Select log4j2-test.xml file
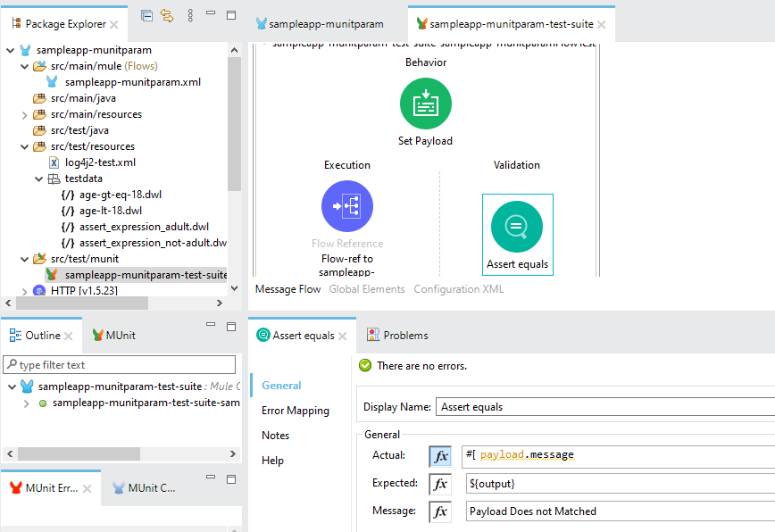The width and height of the screenshot is (775, 532). coord(100,162)
